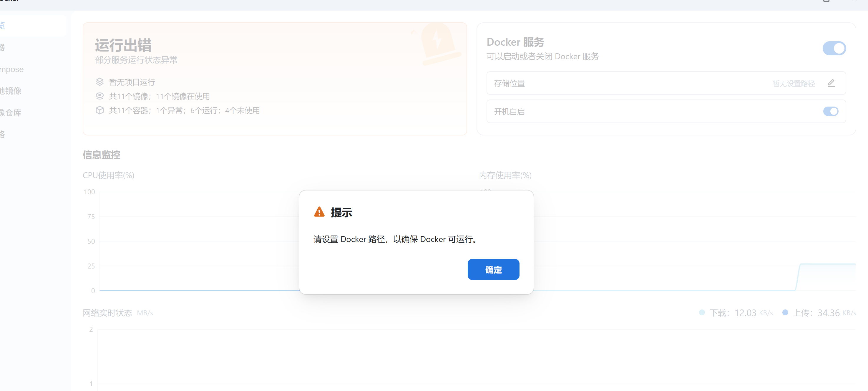Toggle the Docker 服务 switch

tap(834, 49)
